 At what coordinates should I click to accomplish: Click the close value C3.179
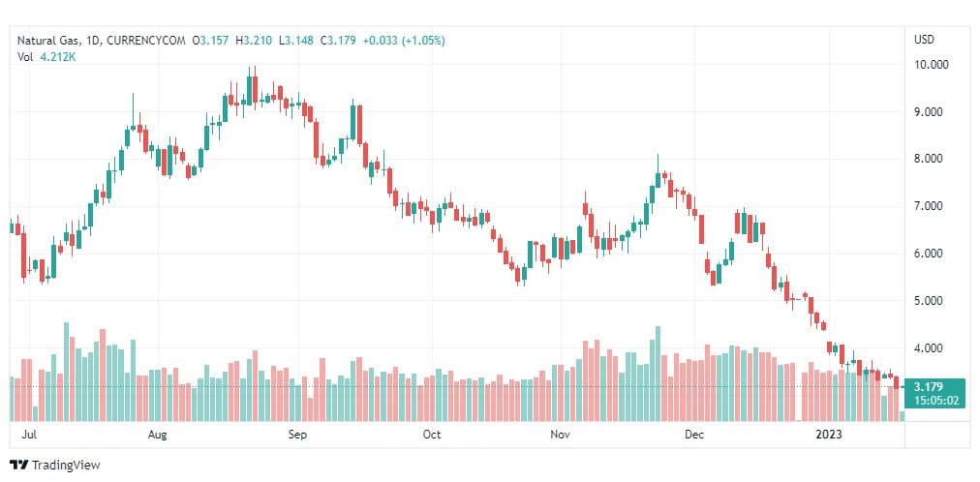pos(338,41)
